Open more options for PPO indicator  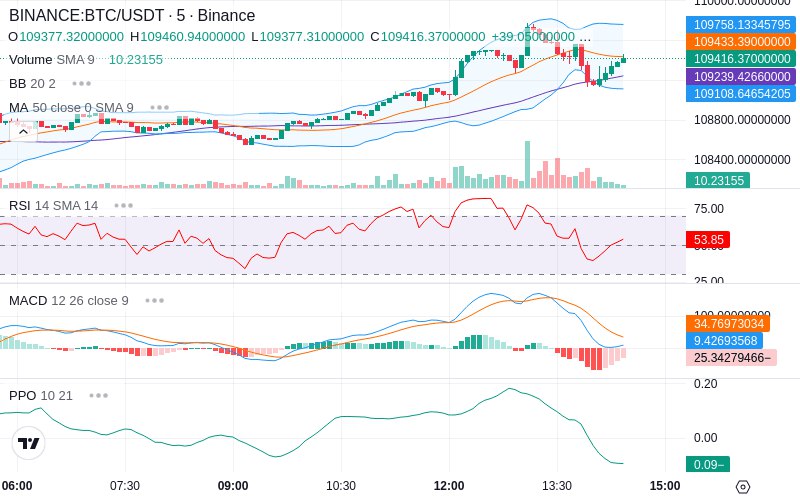coord(98,395)
